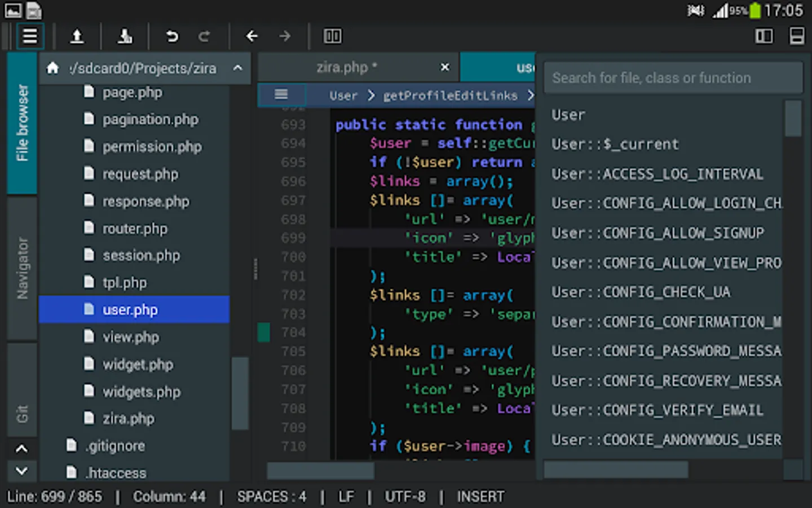Toggle the split editor view
The image size is (812, 508).
coord(332,37)
